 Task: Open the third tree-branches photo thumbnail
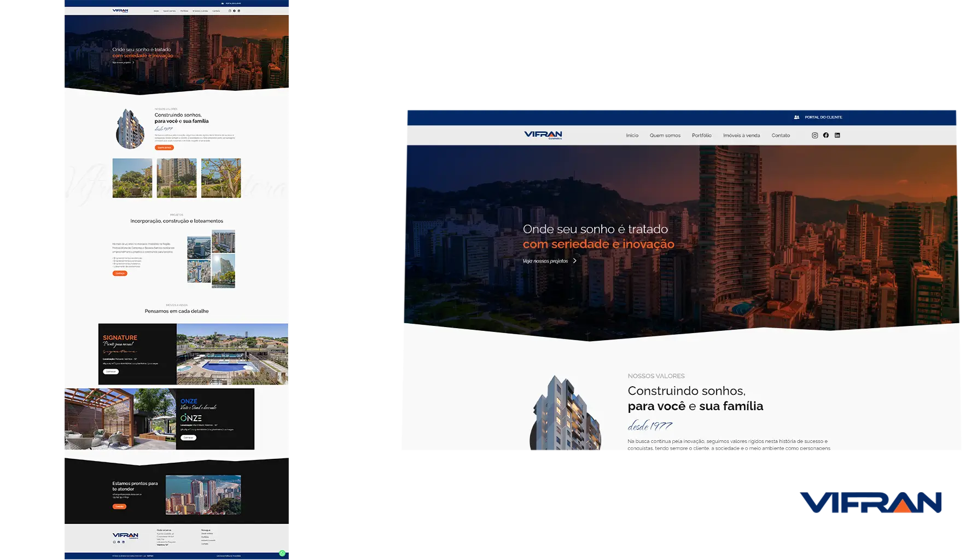[x=221, y=178]
